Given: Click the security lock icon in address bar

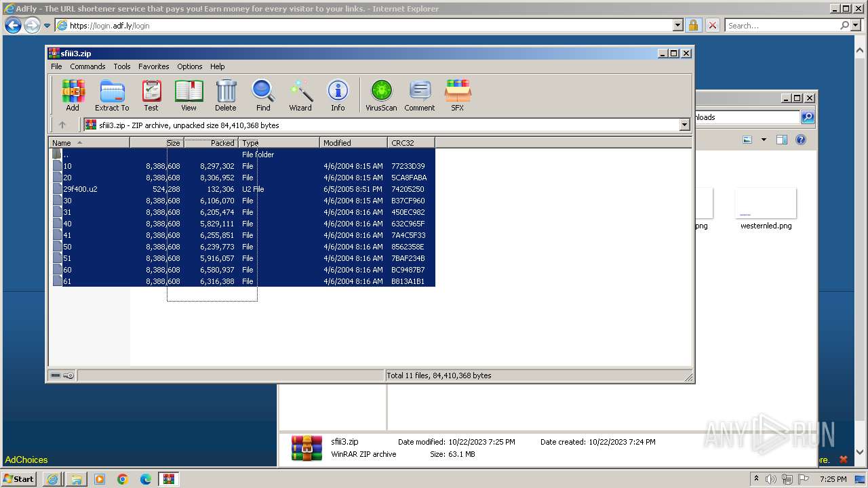Looking at the screenshot, I should point(693,25).
